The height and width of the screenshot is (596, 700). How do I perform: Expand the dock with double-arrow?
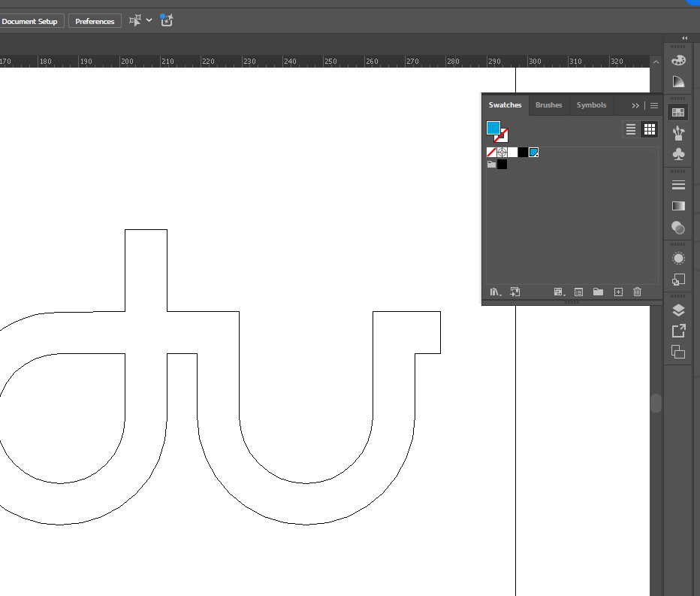pyautogui.click(x=684, y=38)
